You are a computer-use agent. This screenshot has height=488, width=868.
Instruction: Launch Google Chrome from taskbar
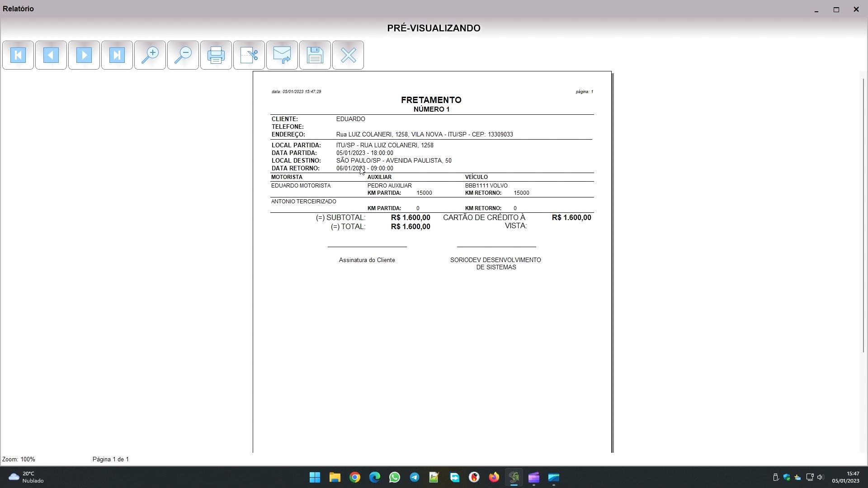point(355,477)
